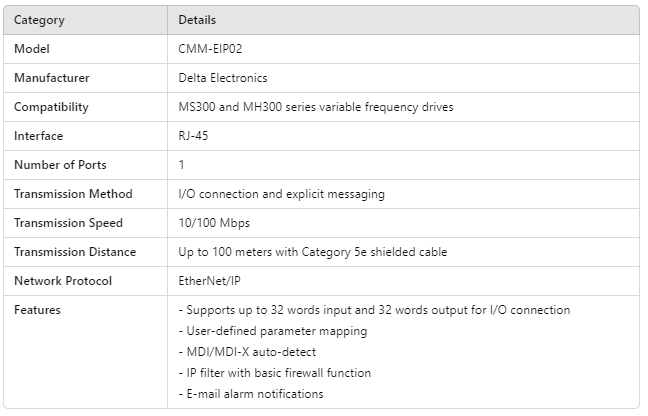
Task: Select the Interface row label
Action: click(x=38, y=136)
